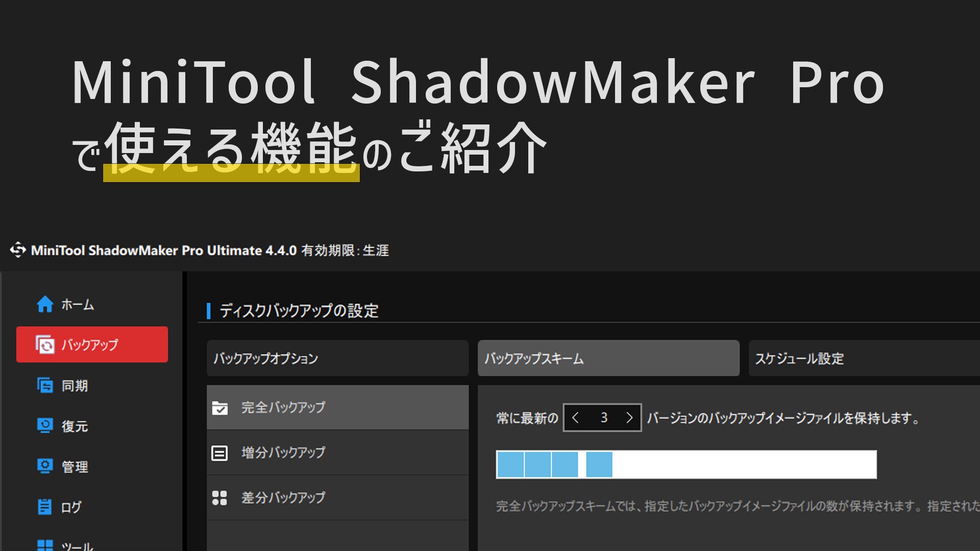980x551 pixels.
Task: Click the Home house icon in sidebar
Action: coord(45,304)
